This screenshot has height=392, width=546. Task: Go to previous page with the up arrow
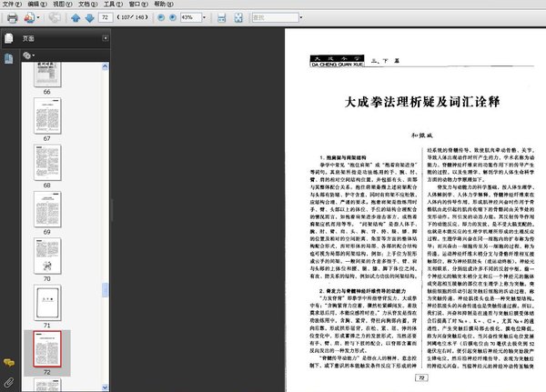[76, 18]
